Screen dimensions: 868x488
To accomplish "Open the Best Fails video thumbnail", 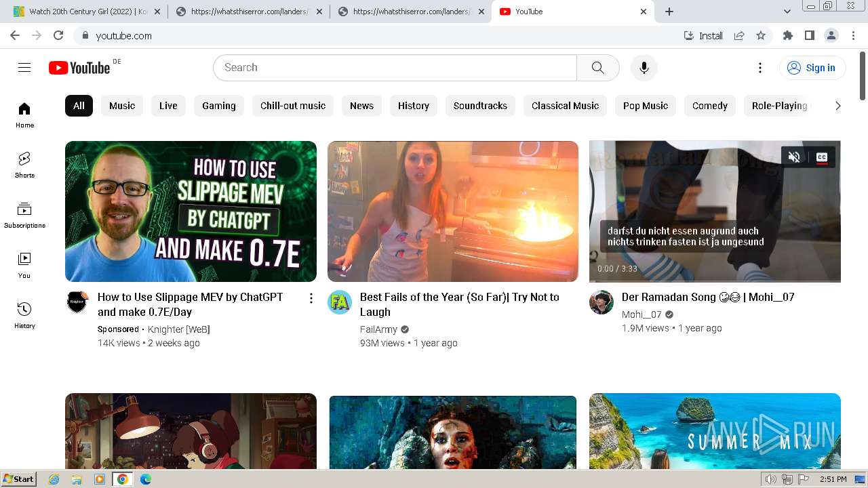I will 453,211.
